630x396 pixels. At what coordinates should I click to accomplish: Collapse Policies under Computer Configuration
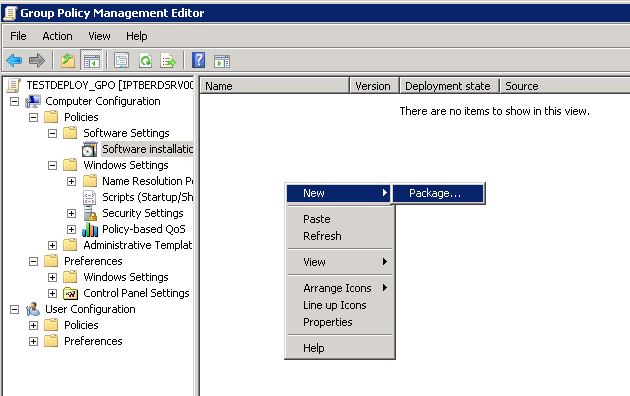(x=33, y=117)
